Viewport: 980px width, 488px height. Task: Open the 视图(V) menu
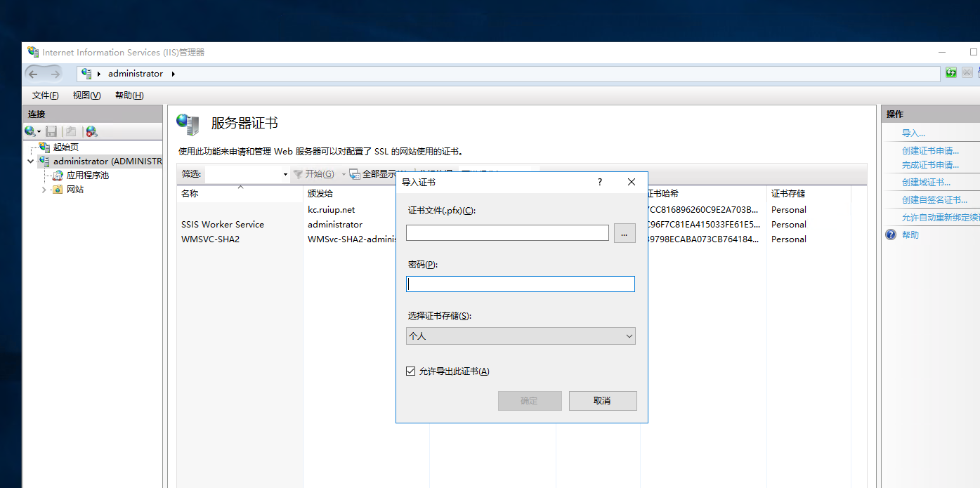pyautogui.click(x=86, y=95)
